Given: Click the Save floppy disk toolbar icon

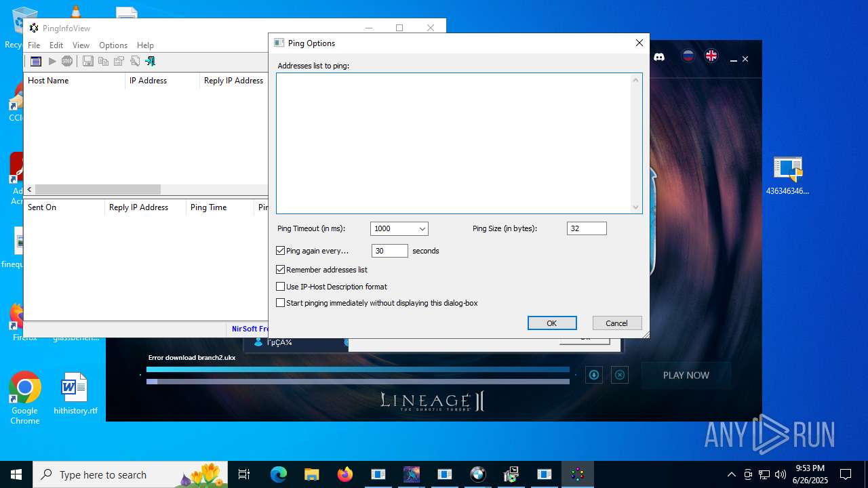Looking at the screenshot, I should click(x=87, y=61).
